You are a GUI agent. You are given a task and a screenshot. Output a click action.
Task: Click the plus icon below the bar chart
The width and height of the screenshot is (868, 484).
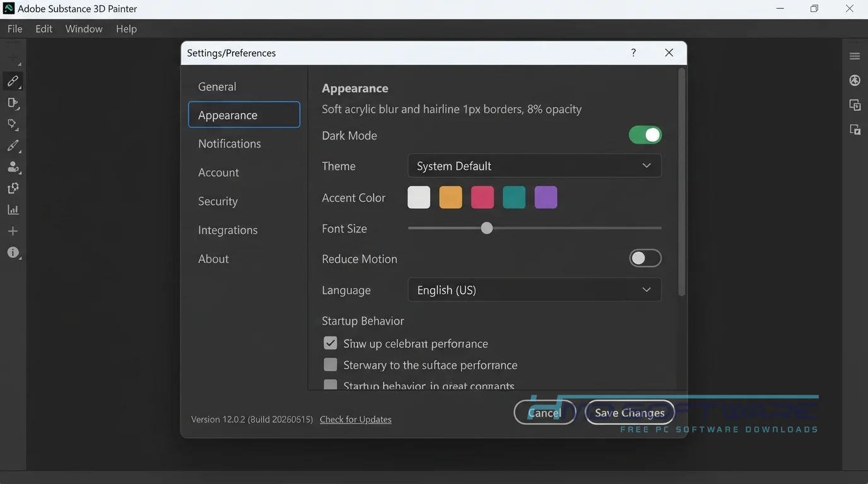(13, 231)
